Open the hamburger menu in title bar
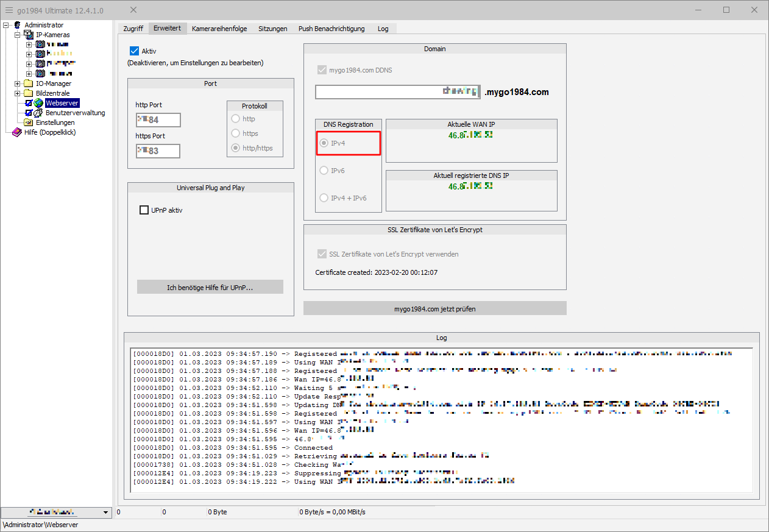This screenshot has height=532, width=769. pos(9,10)
